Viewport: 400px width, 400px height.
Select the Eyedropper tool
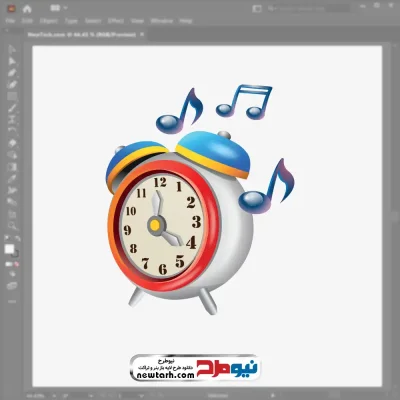tap(12, 179)
